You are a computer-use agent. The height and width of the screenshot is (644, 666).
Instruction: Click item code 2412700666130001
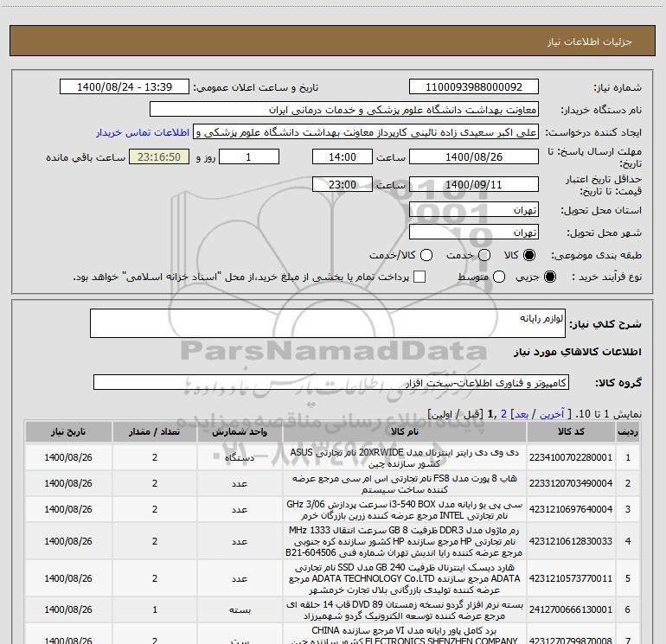(x=571, y=609)
